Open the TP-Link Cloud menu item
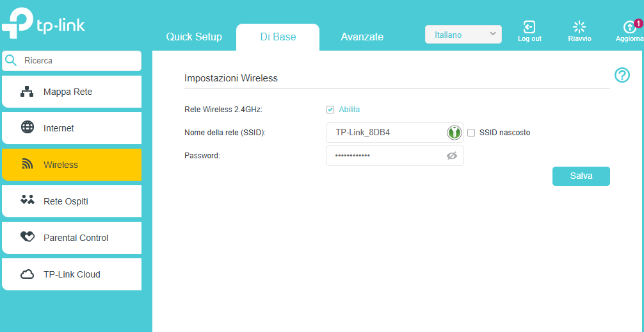Image resolution: width=644 pixels, height=332 pixels. pyautogui.click(x=72, y=274)
